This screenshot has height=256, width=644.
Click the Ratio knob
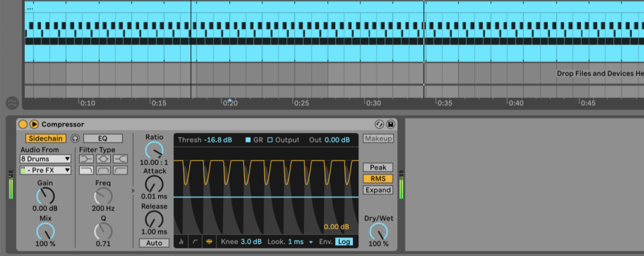154,151
